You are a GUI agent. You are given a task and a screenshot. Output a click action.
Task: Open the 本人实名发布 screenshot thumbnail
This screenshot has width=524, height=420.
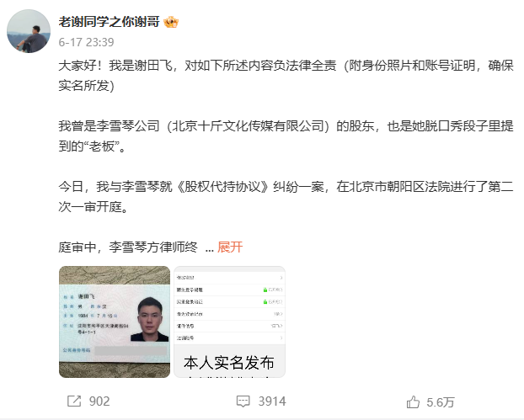(230, 322)
